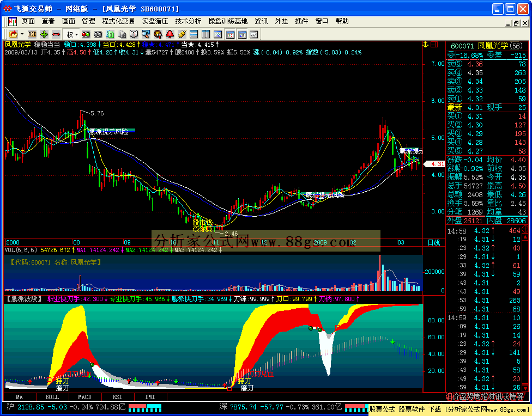Open the 技术分析 menu

coord(188,21)
